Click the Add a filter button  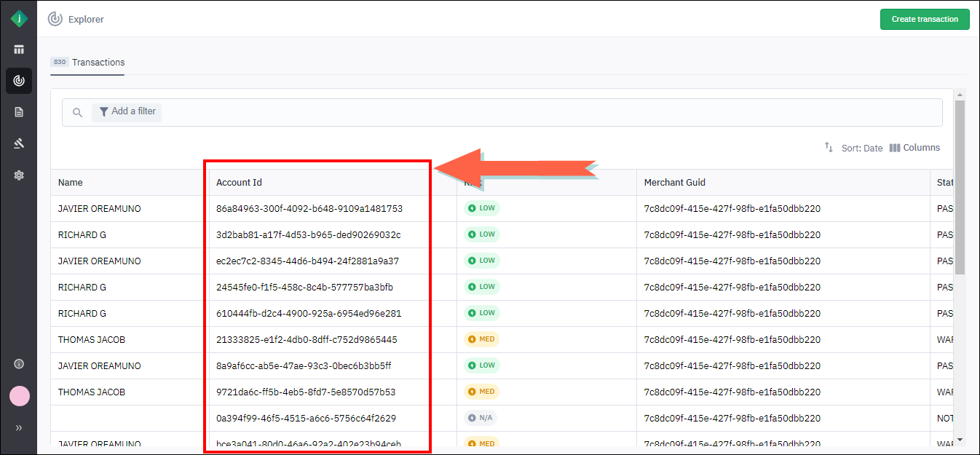tap(127, 112)
